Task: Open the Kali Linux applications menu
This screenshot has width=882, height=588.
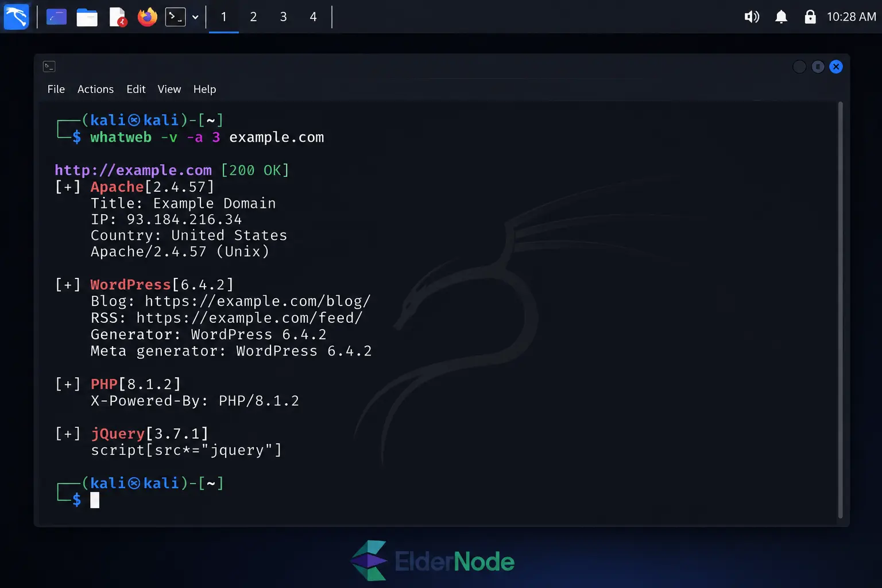Action: pos(16,17)
